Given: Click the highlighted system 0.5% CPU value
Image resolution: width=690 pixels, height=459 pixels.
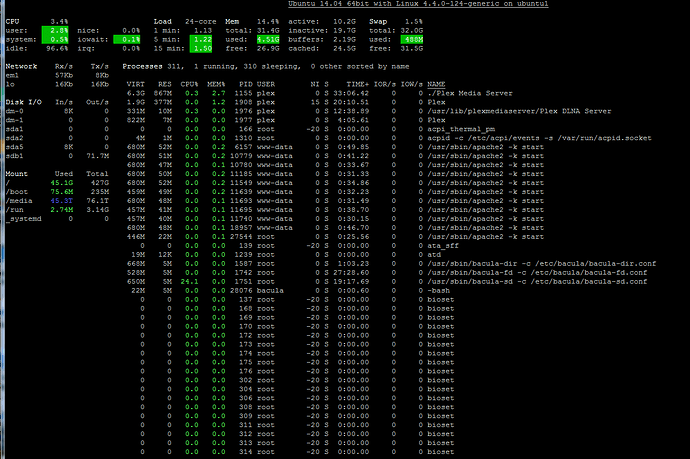Looking at the screenshot, I should point(55,40).
